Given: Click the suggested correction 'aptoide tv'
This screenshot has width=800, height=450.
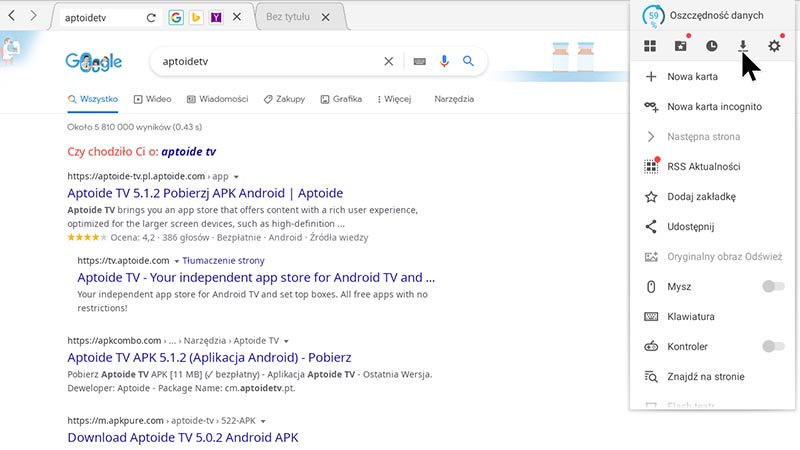Looking at the screenshot, I should click(189, 152).
